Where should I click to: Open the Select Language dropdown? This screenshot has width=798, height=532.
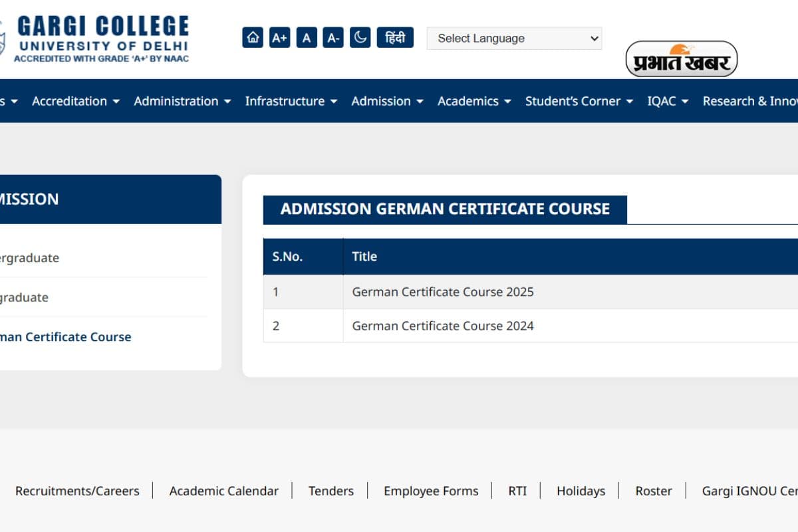tap(514, 39)
